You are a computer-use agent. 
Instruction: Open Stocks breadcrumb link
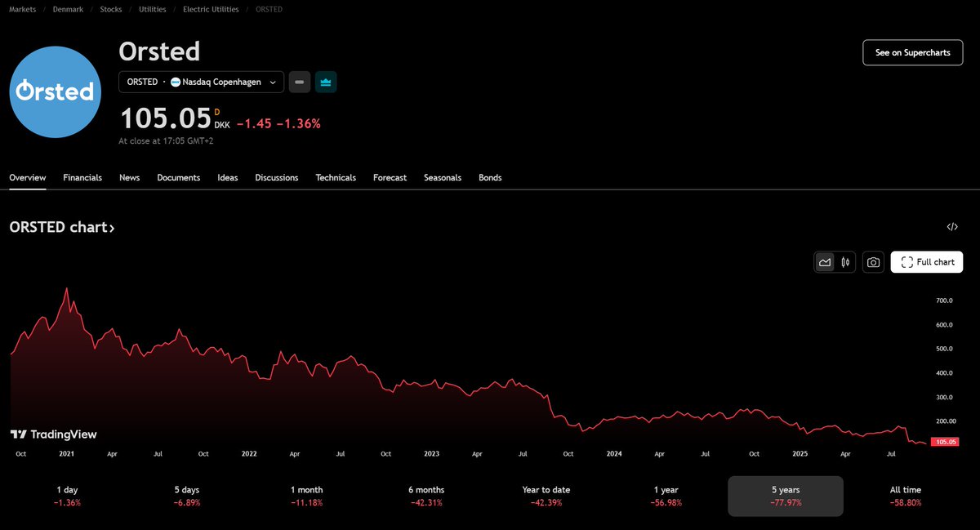(x=111, y=9)
